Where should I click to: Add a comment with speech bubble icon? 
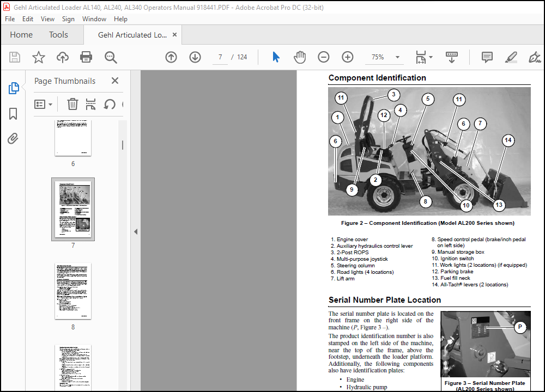coord(487,57)
